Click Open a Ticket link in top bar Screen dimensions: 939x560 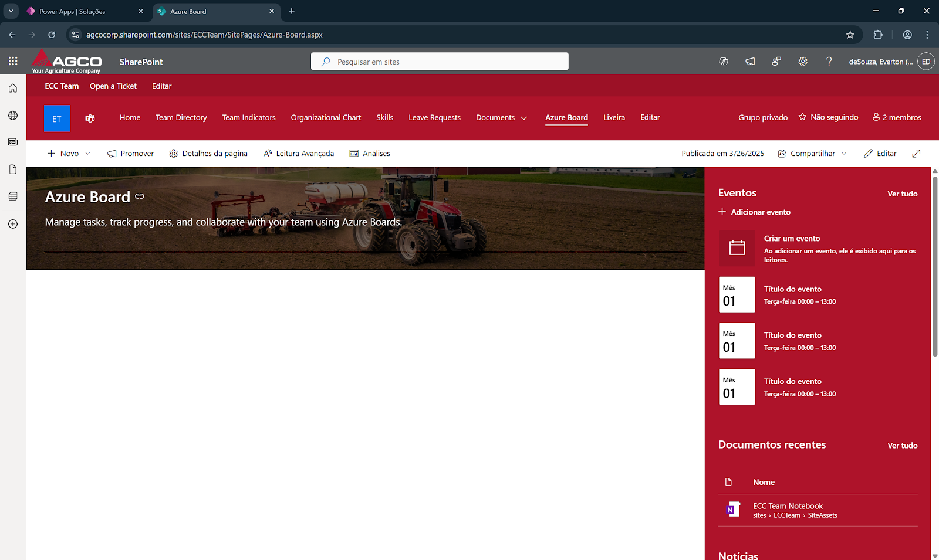(113, 86)
